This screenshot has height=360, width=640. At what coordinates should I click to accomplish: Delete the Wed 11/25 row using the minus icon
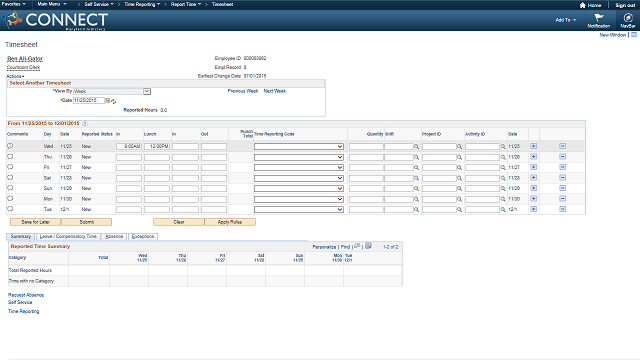562,146
